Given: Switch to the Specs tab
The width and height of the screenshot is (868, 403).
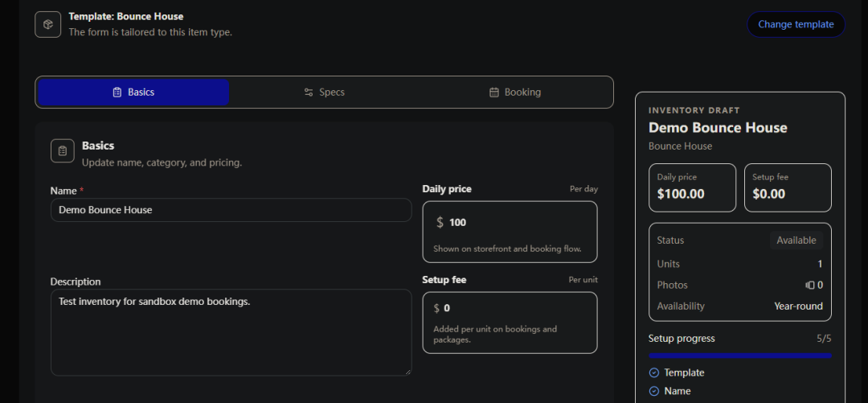Looking at the screenshot, I should pos(325,92).
